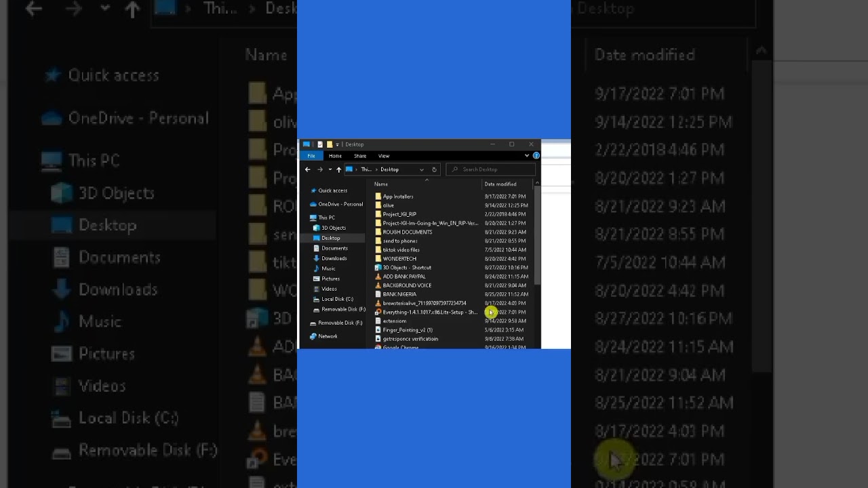Image resolution: width=868 pixels, height=488 pixels.
Task: Open Customize Quick Access Toolbar dropdown
Action: point(338,144)
